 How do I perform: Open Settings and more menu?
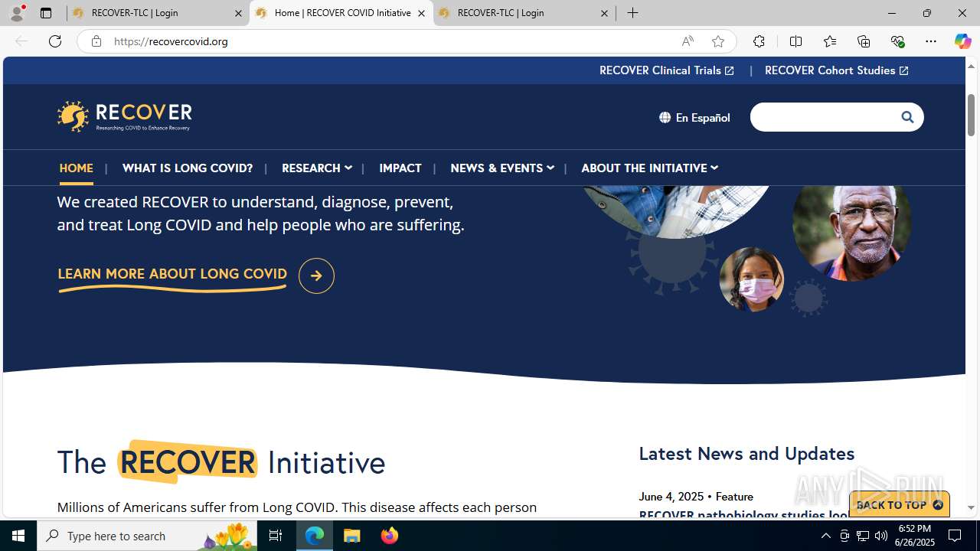click(x=931, y=41)
